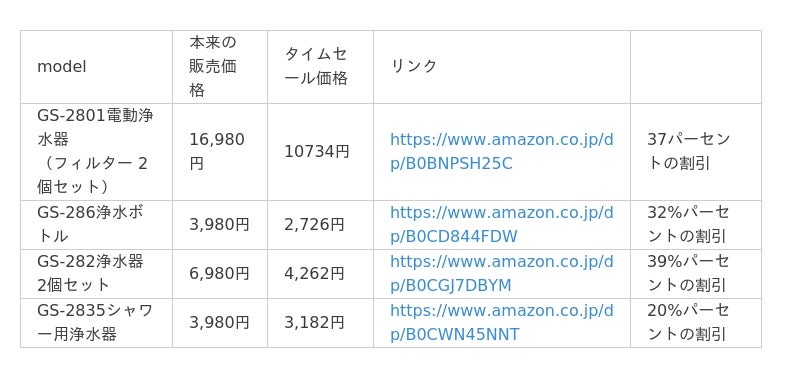The width and height of the screenshot is (800, 378).
Task: Click the 39%パーセントの割引 cell
Action: coord(696,274)
